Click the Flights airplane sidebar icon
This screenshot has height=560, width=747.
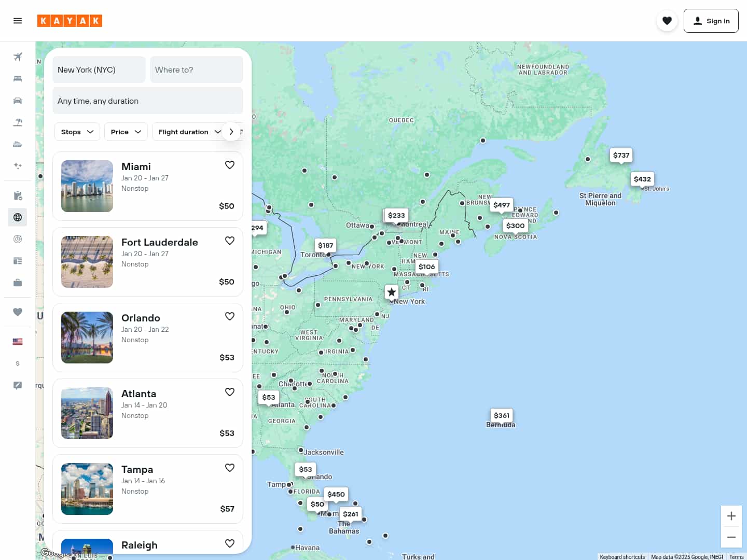(18, 57)
